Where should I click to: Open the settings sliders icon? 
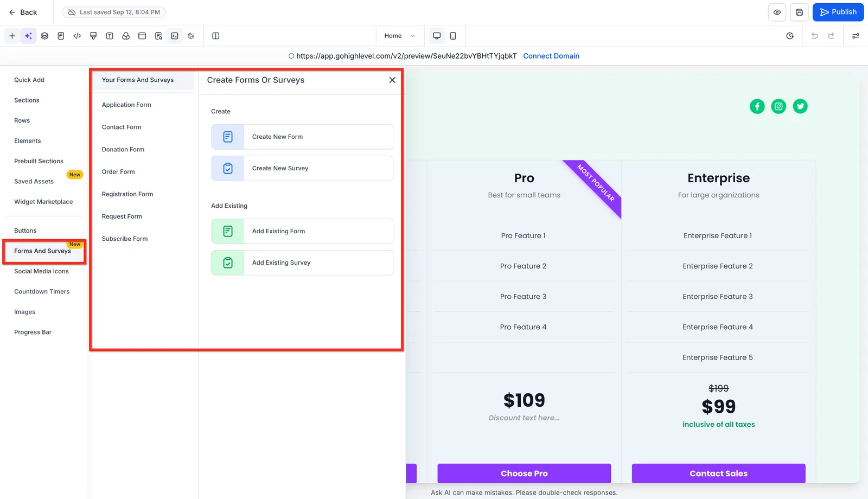pyautogui.click(x=856, y=36)
